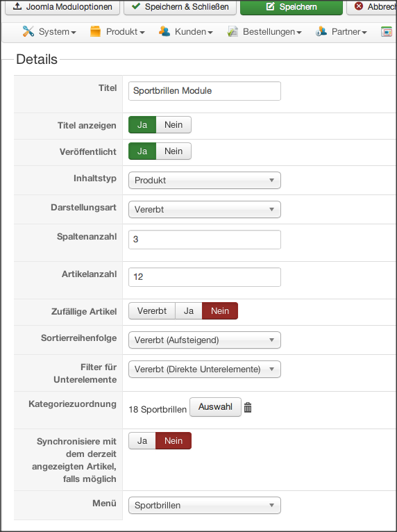
Task: Click the rightmost cut-off menu bar icon
Action: (x=387, y=32)
